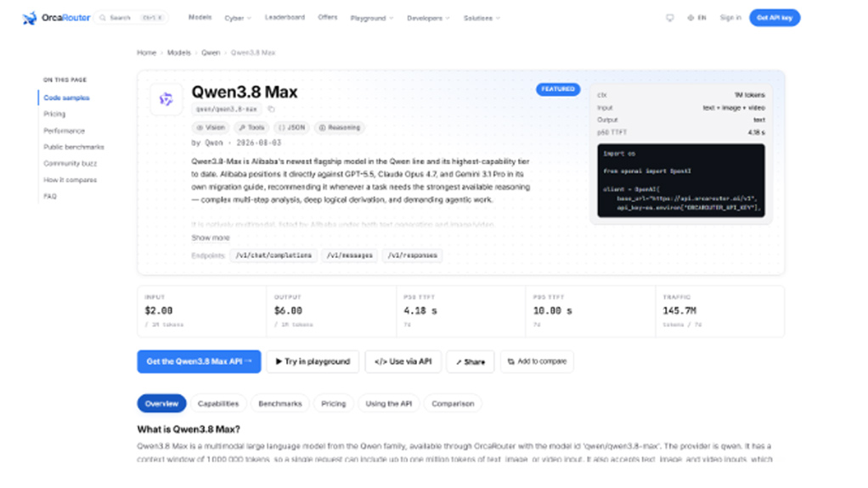
Task: Click the Get the Qwen3.8 Max API button
Action: 199,362
